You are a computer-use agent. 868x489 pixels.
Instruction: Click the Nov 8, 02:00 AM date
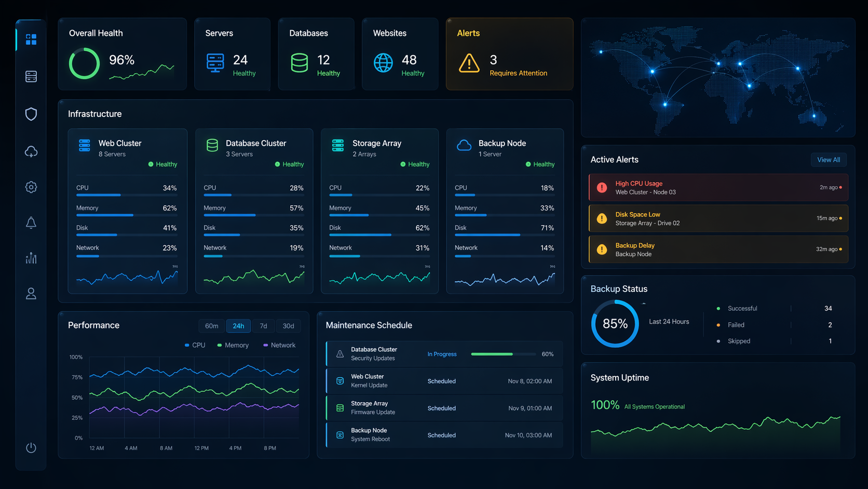click(530, 381)
